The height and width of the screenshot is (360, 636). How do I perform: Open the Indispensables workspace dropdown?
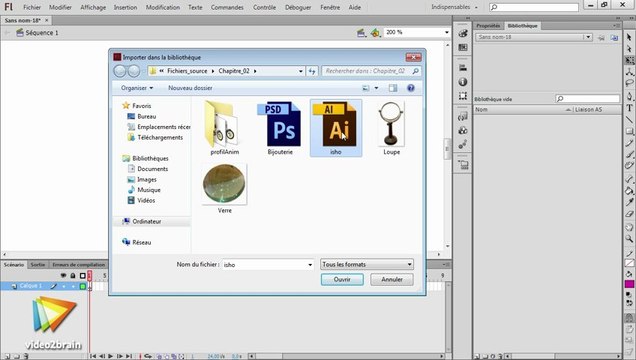tap(454, 7)
